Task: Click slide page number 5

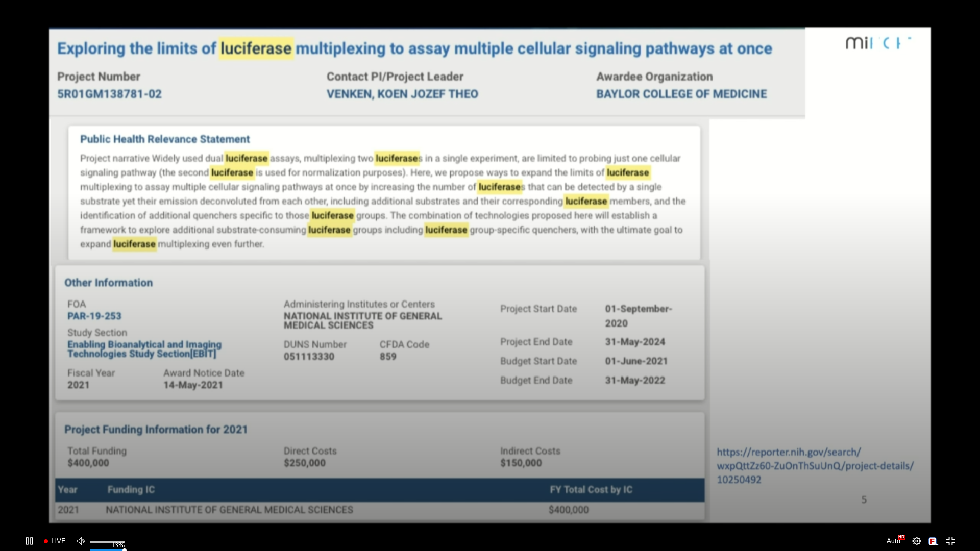Action: tap(864, 500)
